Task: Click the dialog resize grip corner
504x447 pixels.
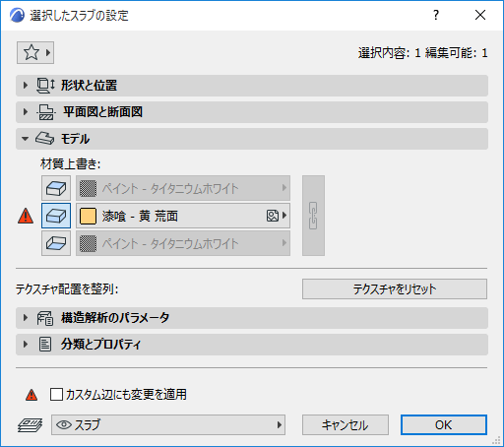Action: click(x=496, y=440)
